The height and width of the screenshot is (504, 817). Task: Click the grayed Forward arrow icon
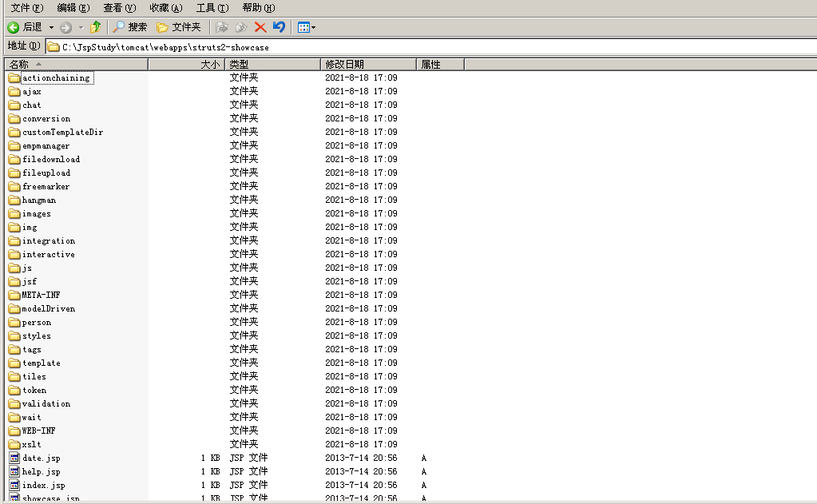coord(65,27)
